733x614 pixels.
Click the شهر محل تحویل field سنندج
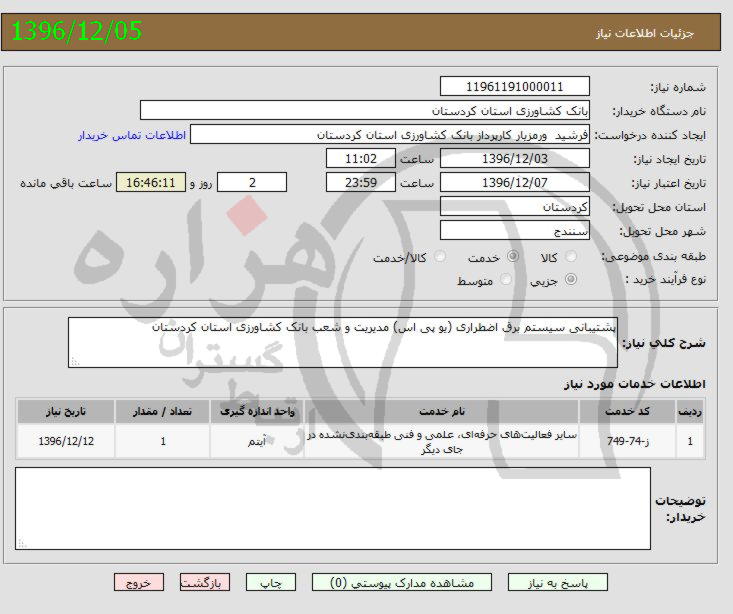pyautogui.click(x=515, y=231)
